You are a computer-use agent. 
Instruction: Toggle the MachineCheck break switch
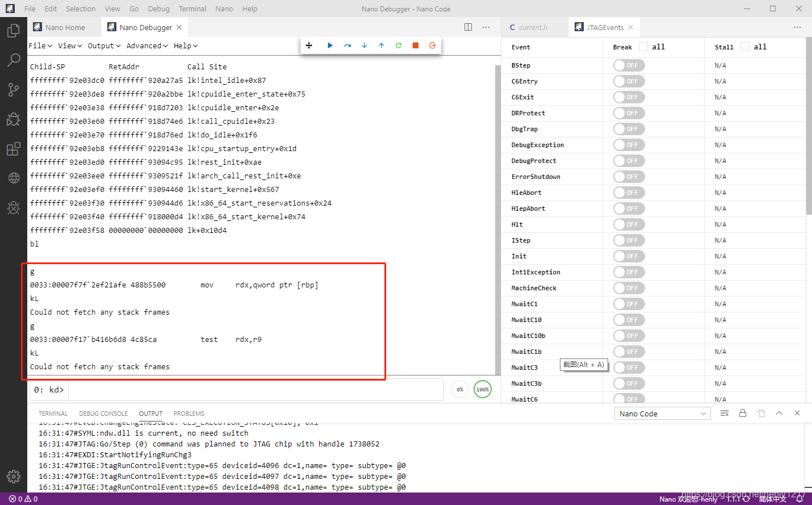pos(629,288)
